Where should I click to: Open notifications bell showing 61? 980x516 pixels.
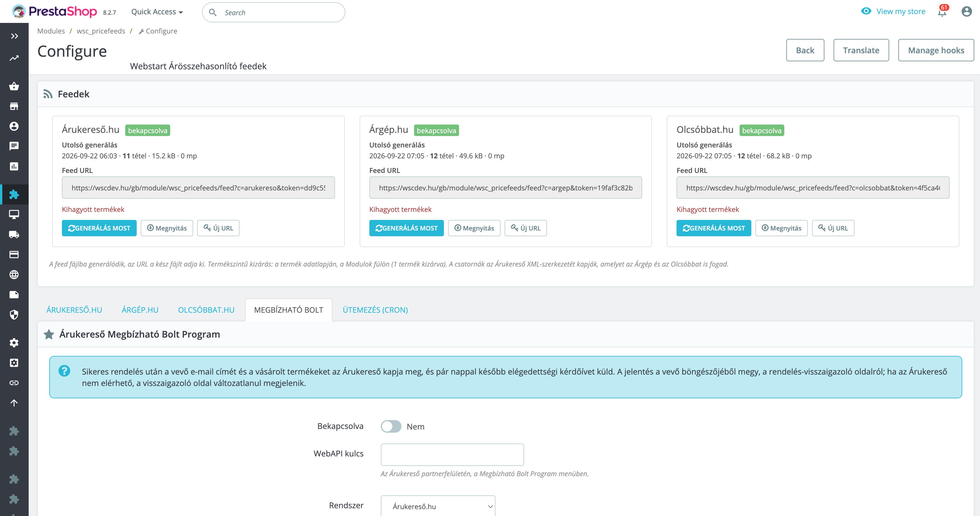tap(942, 11)
